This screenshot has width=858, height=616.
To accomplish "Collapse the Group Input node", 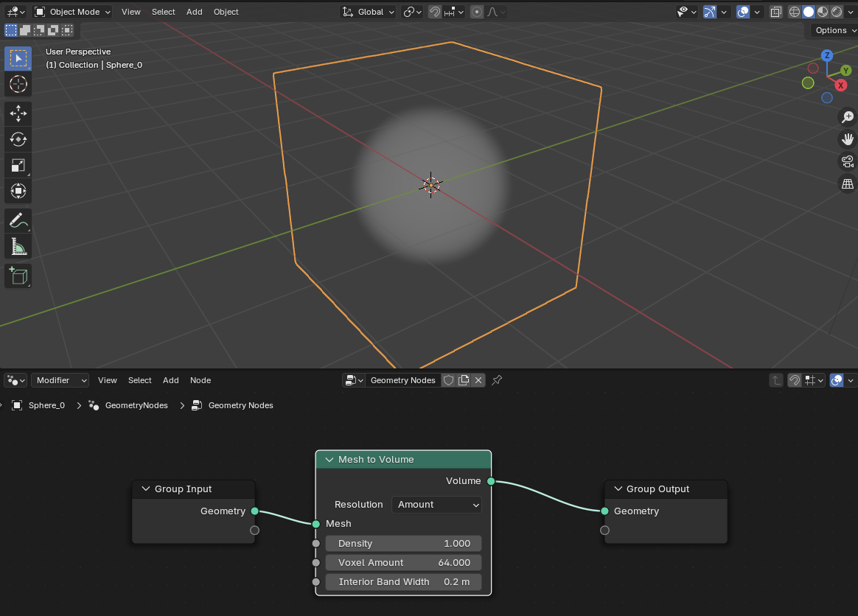I will coord(145,489).
